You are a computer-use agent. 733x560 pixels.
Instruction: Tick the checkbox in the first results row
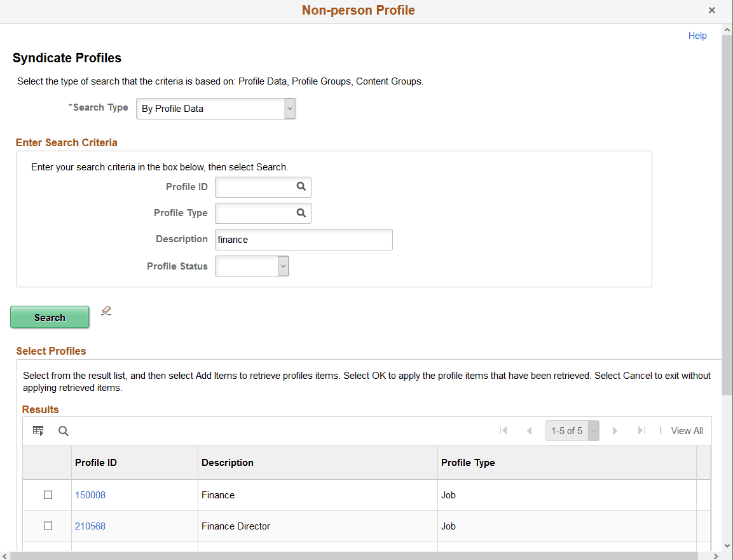pos(48,495)
